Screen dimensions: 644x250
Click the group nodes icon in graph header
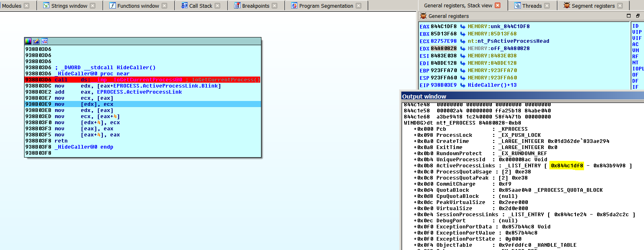(x=44, y=41)
